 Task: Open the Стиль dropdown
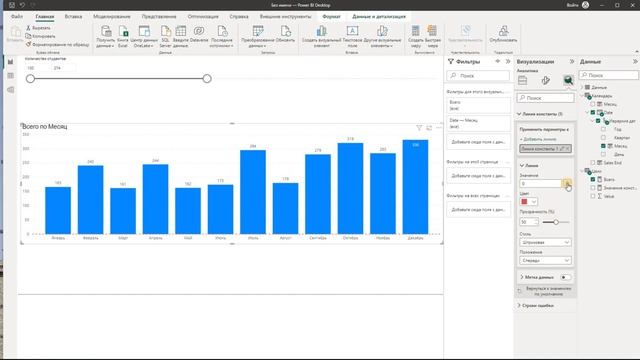(545, 242)
